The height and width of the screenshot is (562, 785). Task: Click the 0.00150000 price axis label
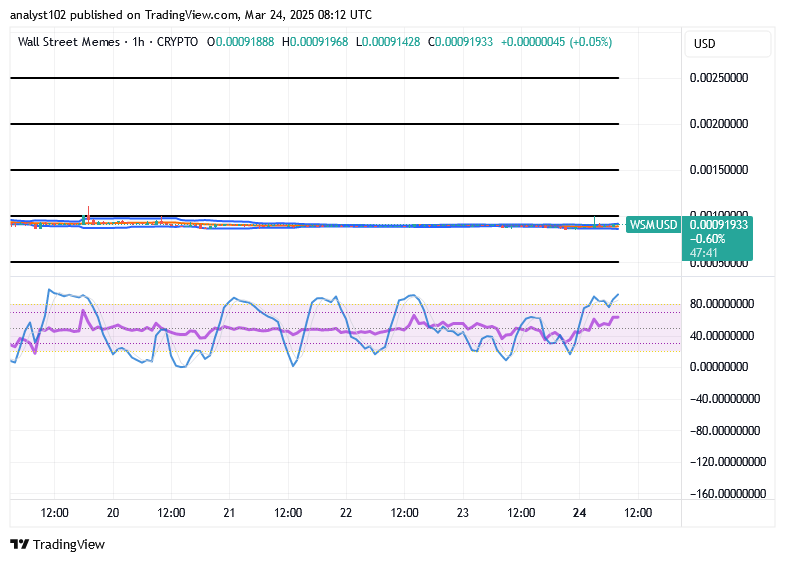pos(719,170)
